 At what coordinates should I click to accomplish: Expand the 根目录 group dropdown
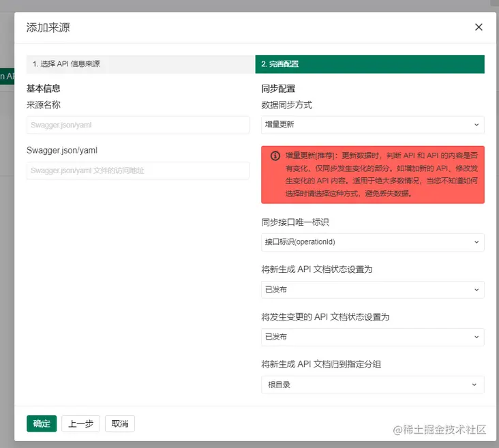point(373,385)
